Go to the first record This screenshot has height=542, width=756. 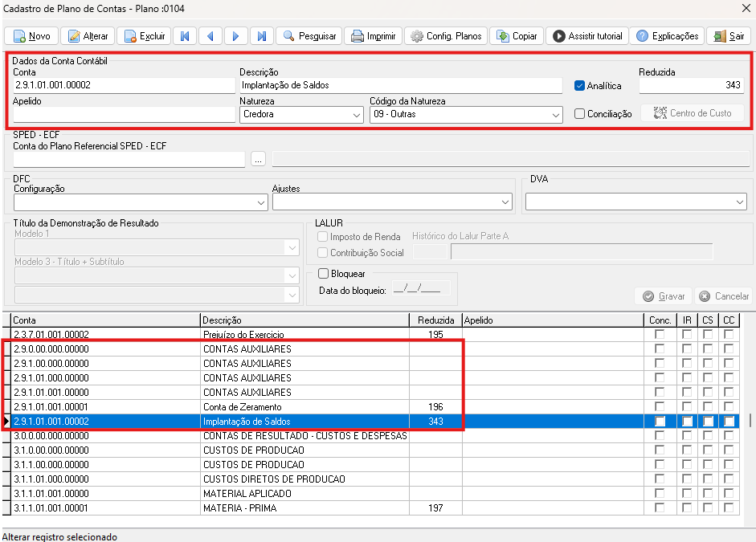click(185, 36)
